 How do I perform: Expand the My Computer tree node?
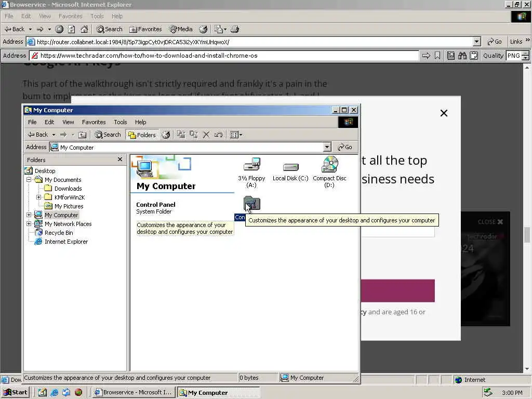pyautogui.click(x=29, y=215)
